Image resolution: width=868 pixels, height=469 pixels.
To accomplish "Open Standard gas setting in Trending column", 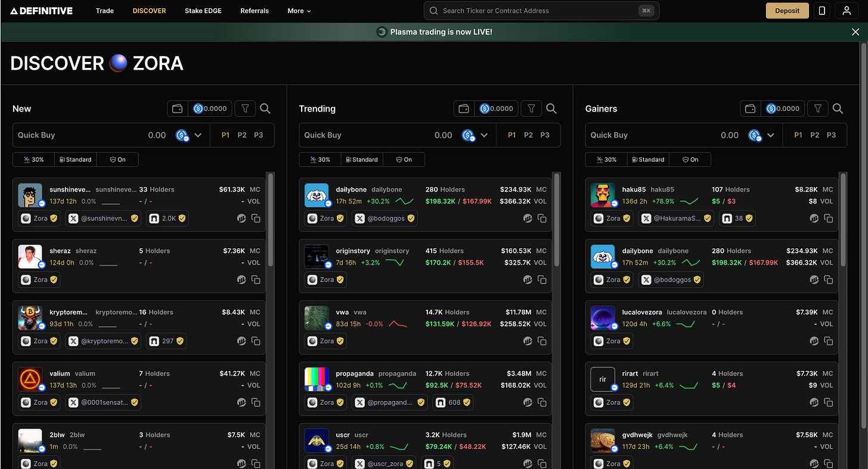I will 362,160.
